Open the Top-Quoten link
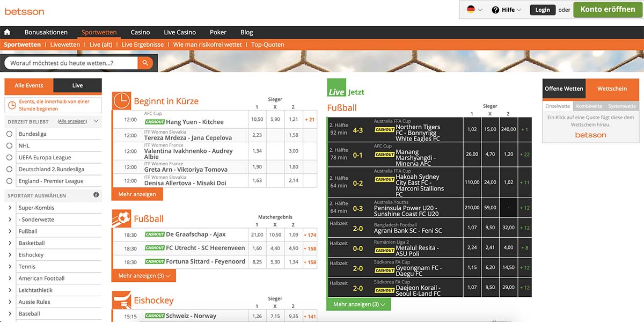This screenshot has height=322, width=644. tap(268, 45)
